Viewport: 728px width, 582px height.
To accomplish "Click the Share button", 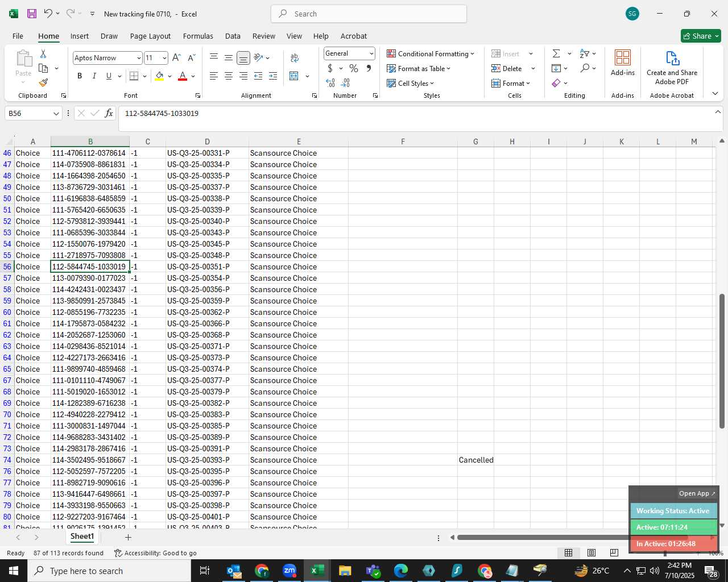I will point(701,36).
